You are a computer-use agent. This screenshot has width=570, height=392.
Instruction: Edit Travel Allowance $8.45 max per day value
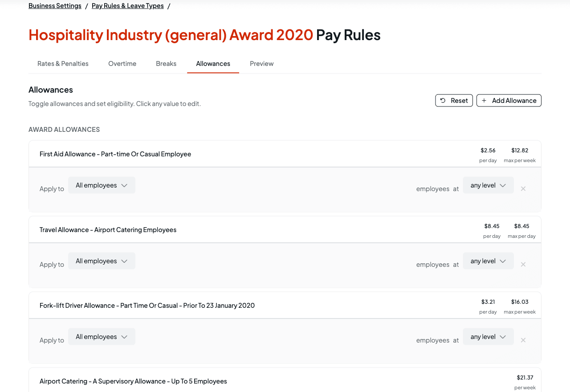521,226
